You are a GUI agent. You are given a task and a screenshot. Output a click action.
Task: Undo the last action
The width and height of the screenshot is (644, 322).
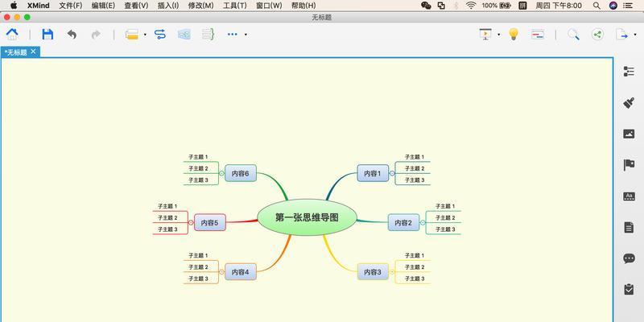point(72,35)
